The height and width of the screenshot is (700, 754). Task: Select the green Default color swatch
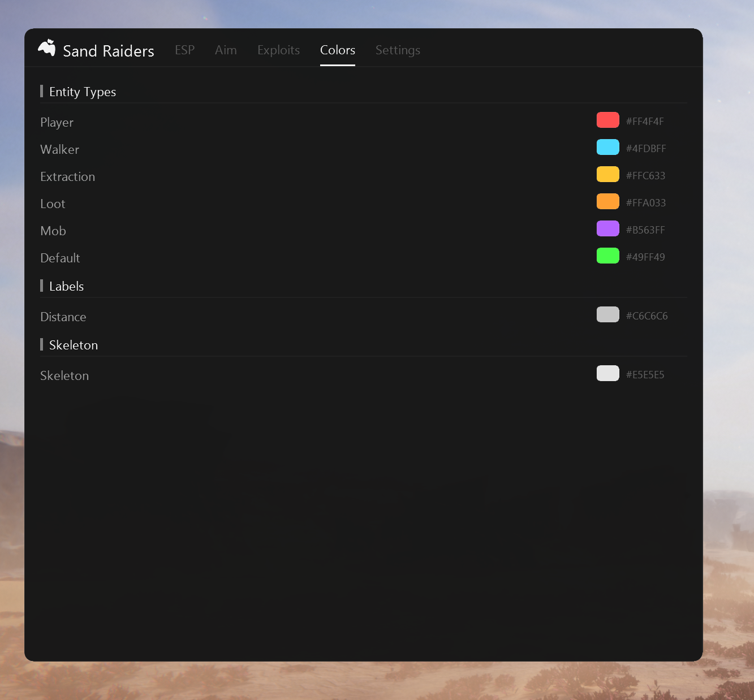(x=608, y=256)
